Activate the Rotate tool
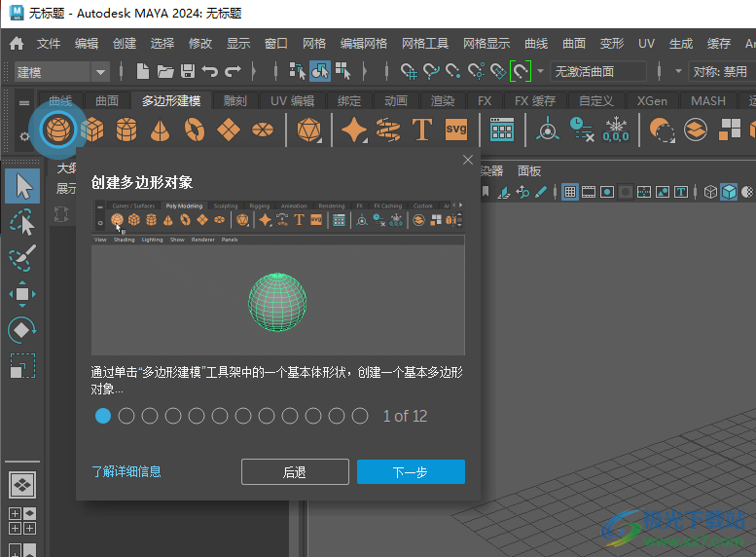This screenshot has height=557, width=756. pyautogui.click(x=22, y=330)
